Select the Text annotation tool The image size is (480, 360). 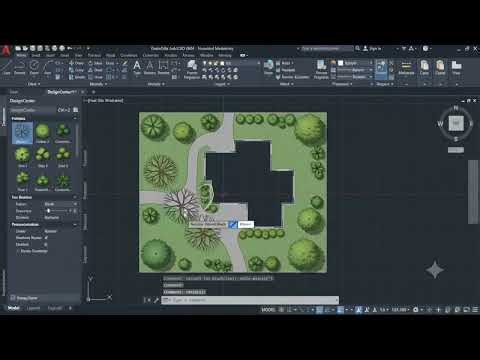coord(137,67)
